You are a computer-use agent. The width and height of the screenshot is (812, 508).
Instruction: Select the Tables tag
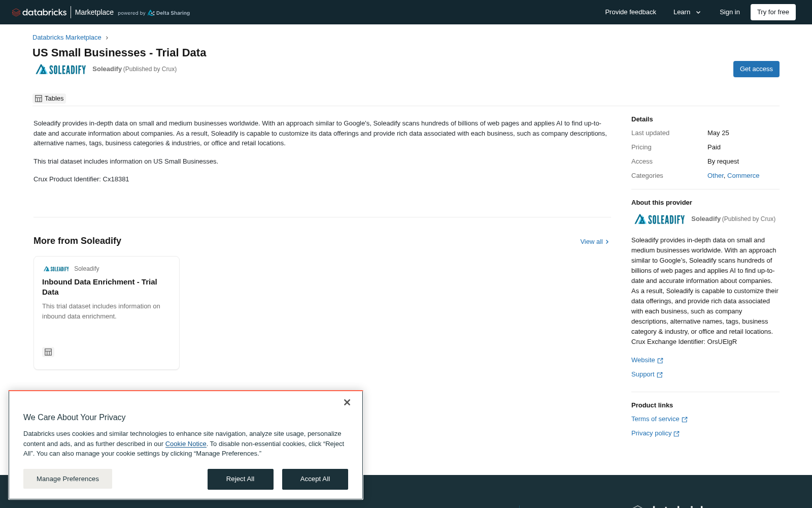coord(49,99)
